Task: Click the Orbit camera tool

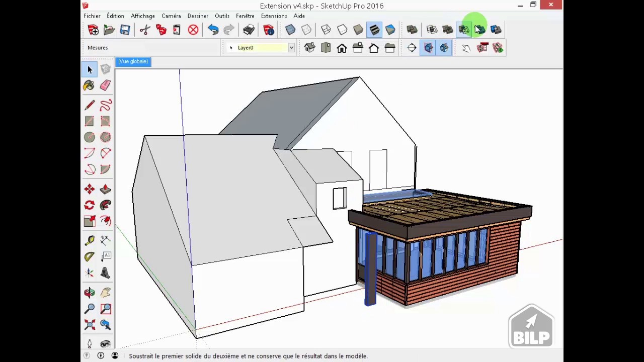Action: coord(89,293)
